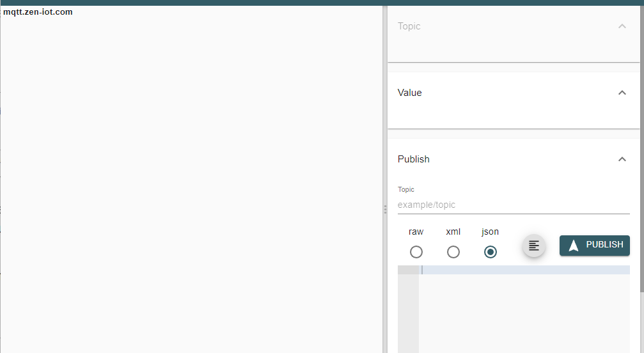Click the "xml" format label
The width and height of the screenshot is (644, 353).
453,231
